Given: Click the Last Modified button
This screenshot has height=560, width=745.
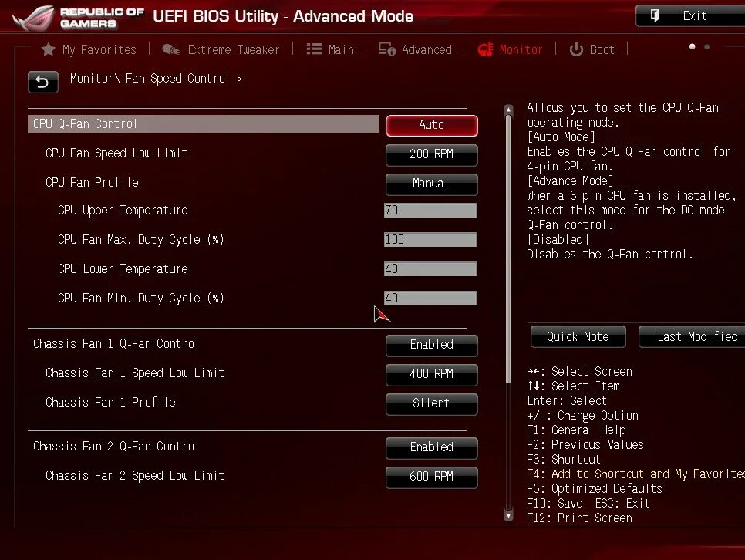Looking at the screenshot, I should click(692, 336).
